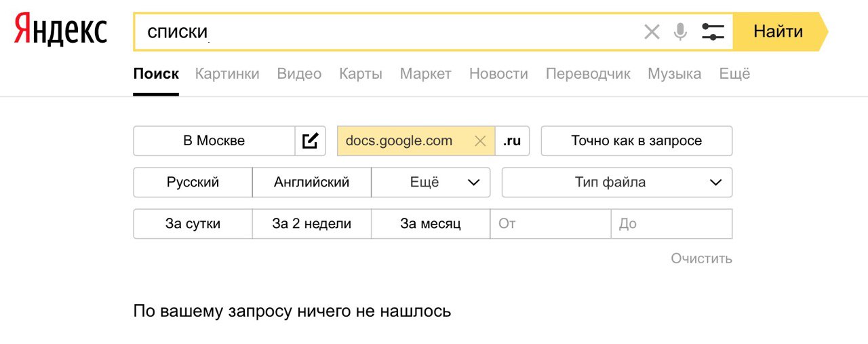Open advanced search filters slider icon
868x344 pixels.
pyautogui.click(x=713, y=31)
